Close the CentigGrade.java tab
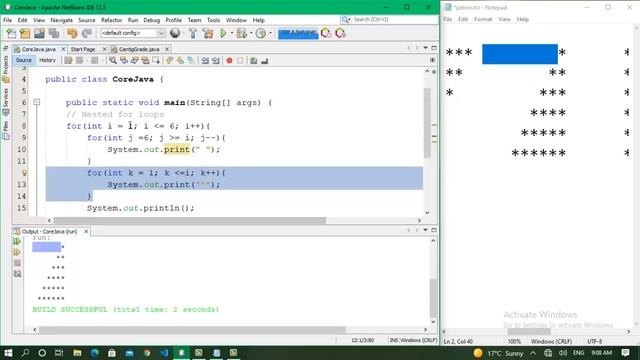Viewport: 640px width, 360px height. pyautogui.click(x=167, y=49)
